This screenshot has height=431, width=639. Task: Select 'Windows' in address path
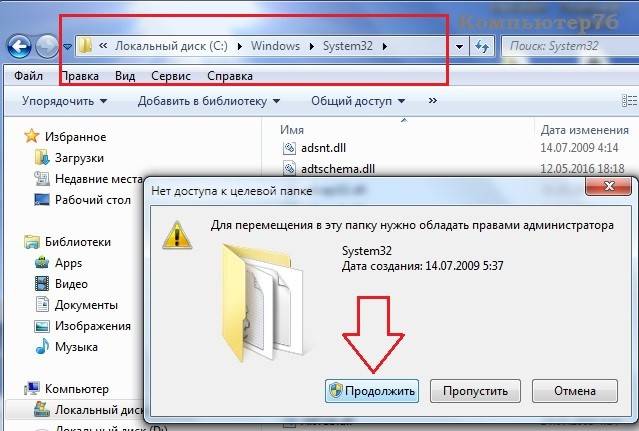coord(275,46)
